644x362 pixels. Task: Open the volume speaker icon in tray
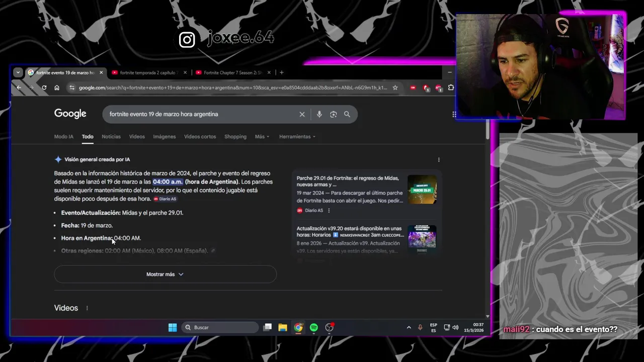point(455,327)
